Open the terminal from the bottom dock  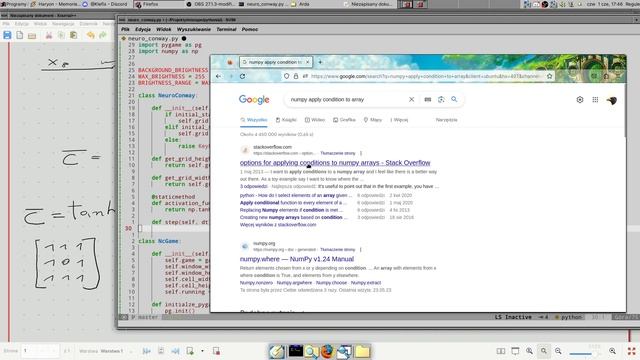click(x=296, y=351)
